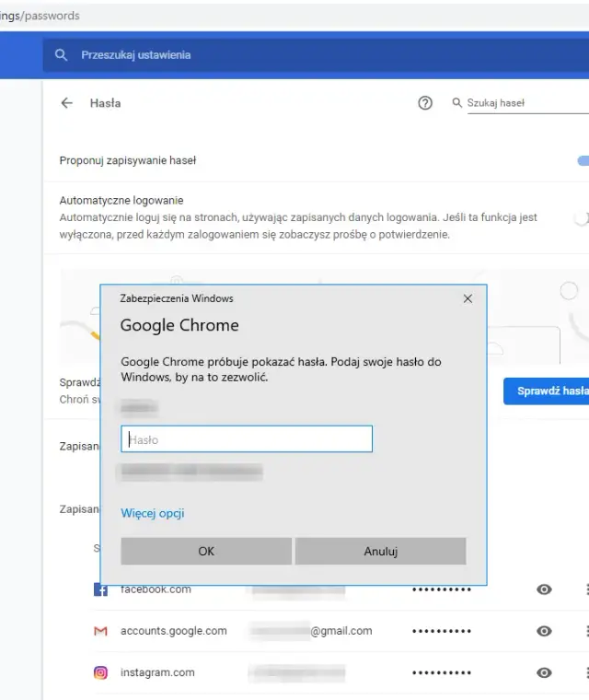Toggle Proponuj zapisywanie haseł switch
The width and height of the screenshot is (589, 700).
583,160
